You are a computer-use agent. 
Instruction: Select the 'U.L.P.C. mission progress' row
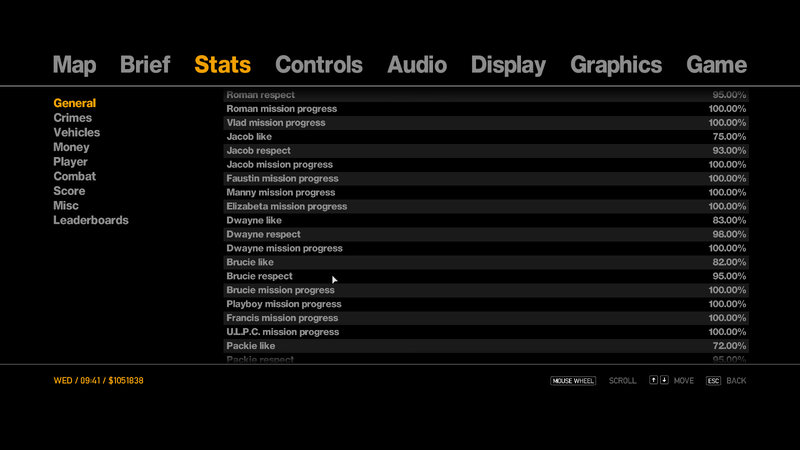486,332
